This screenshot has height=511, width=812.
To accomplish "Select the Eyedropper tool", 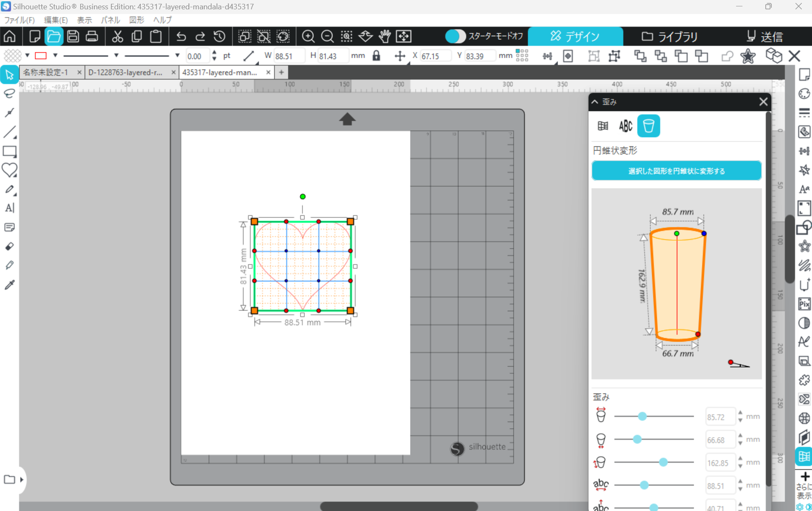I will (9, 284).
